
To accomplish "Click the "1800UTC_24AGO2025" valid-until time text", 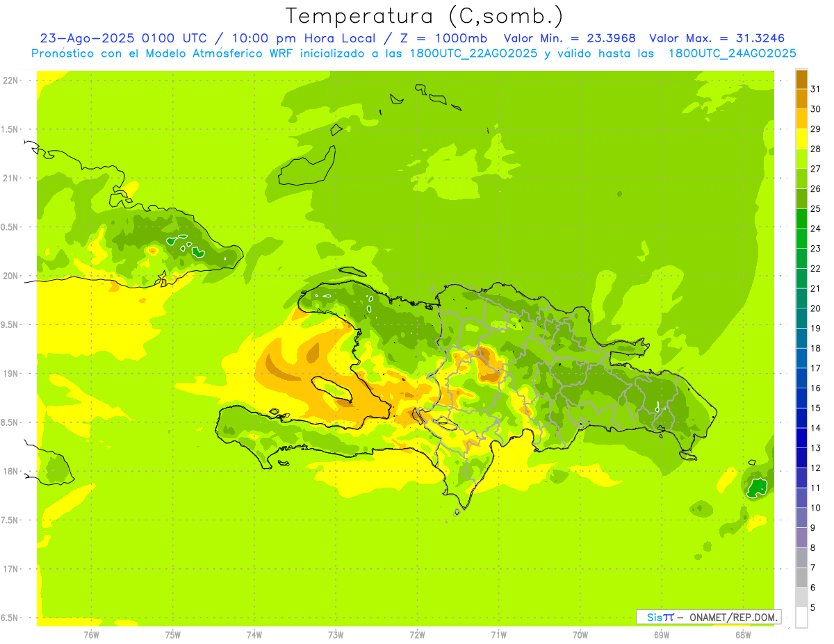I will [x=732, y=53].
